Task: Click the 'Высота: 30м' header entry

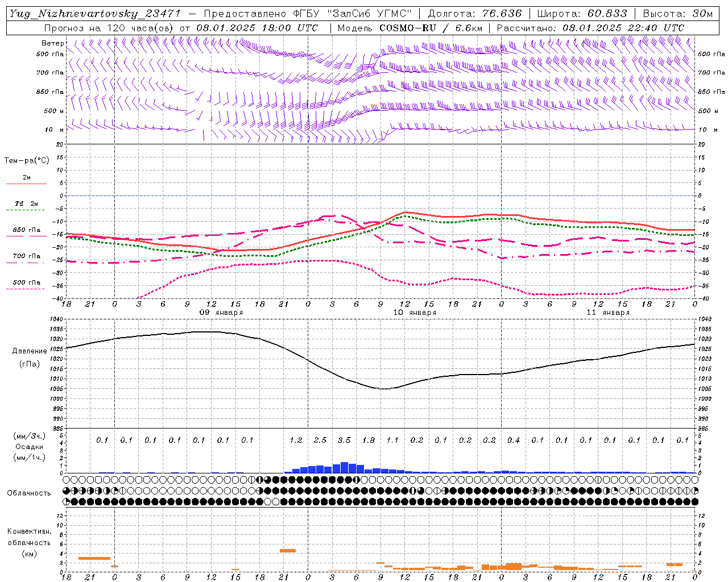Action: tap(677, 14)
